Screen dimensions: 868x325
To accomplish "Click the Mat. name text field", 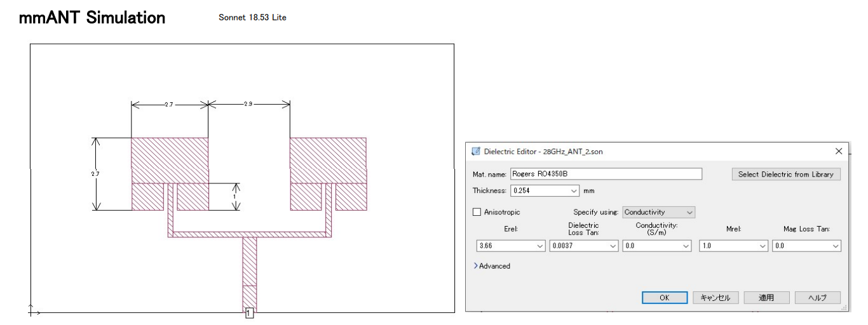I will coord(606,174).
